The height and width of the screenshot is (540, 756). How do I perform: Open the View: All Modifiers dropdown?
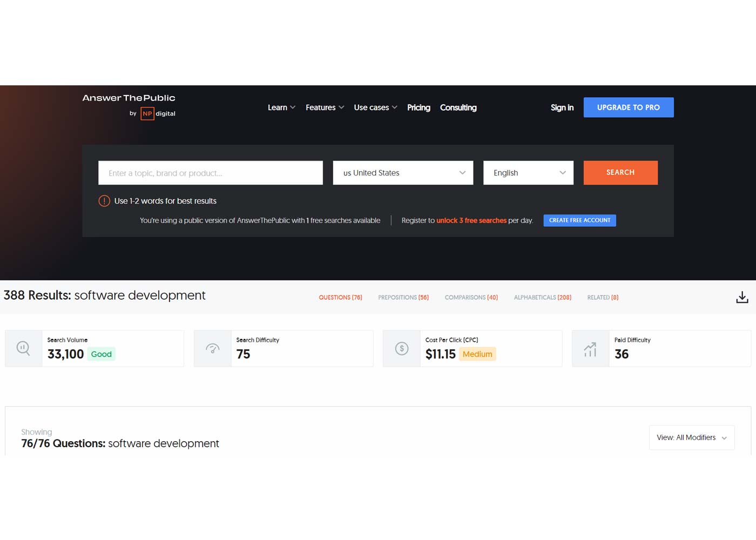(x=692, y=437)
